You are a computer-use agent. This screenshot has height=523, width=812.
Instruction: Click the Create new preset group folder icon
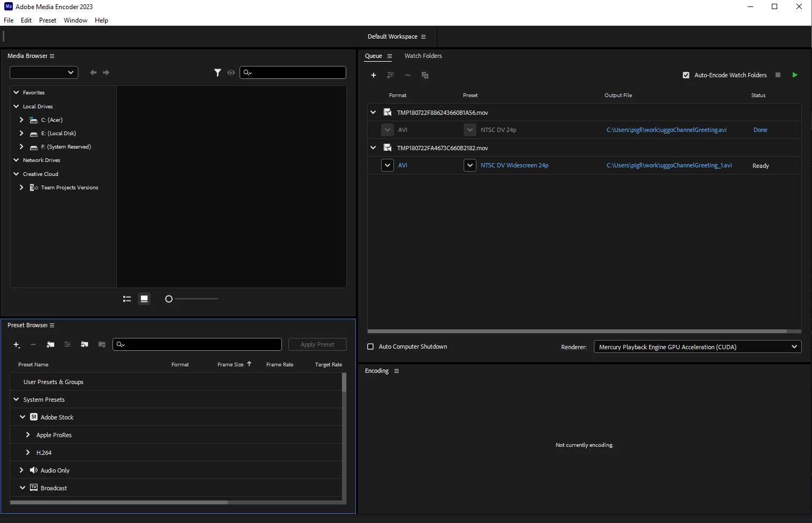50,344
